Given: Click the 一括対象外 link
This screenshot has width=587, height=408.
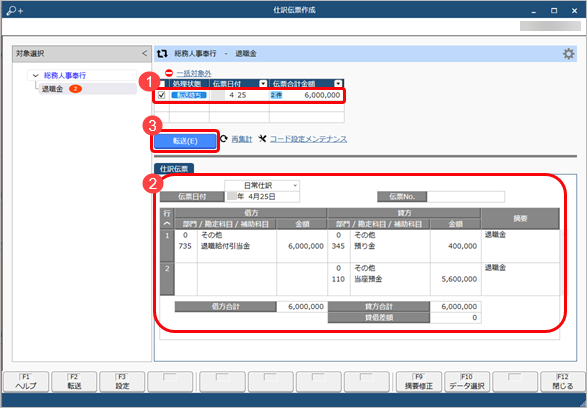Looking at the screenshot, I should [194, 73].
